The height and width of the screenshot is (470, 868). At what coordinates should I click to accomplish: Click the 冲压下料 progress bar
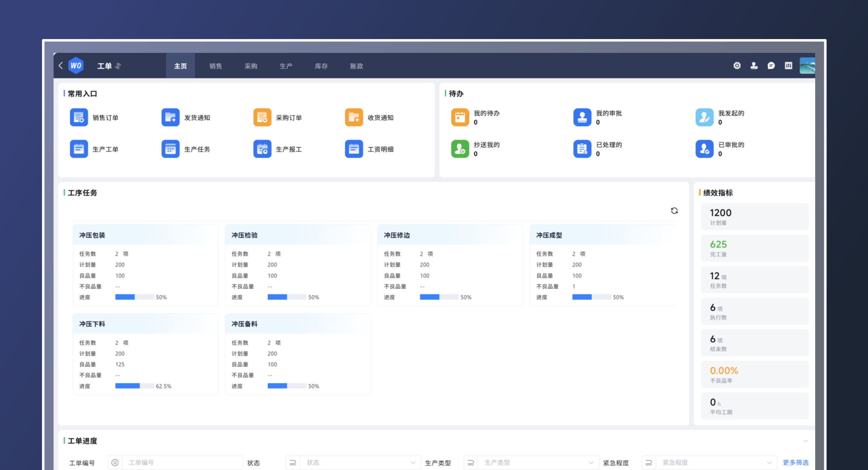click(x=135, y=386)
